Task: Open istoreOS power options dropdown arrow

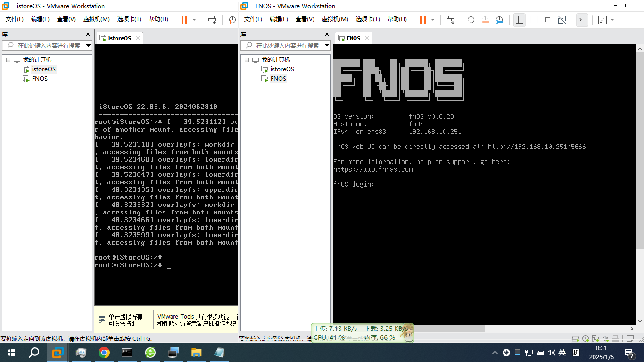Action: (194, 20)
